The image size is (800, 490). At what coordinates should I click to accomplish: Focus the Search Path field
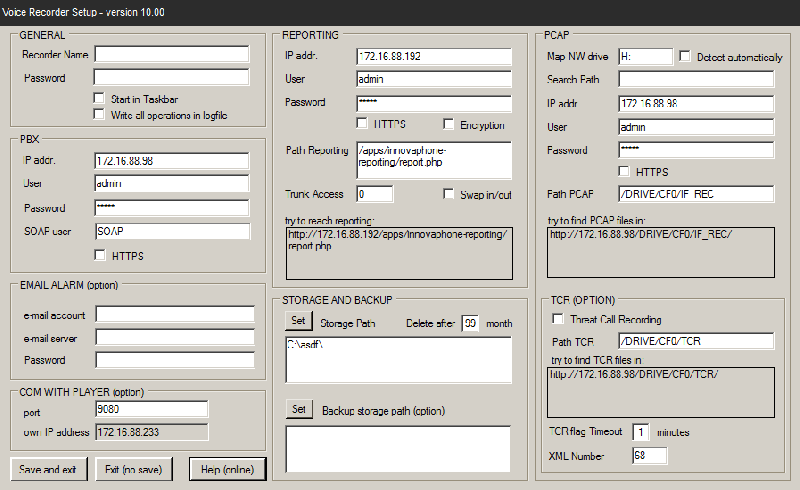coord(696,79)
